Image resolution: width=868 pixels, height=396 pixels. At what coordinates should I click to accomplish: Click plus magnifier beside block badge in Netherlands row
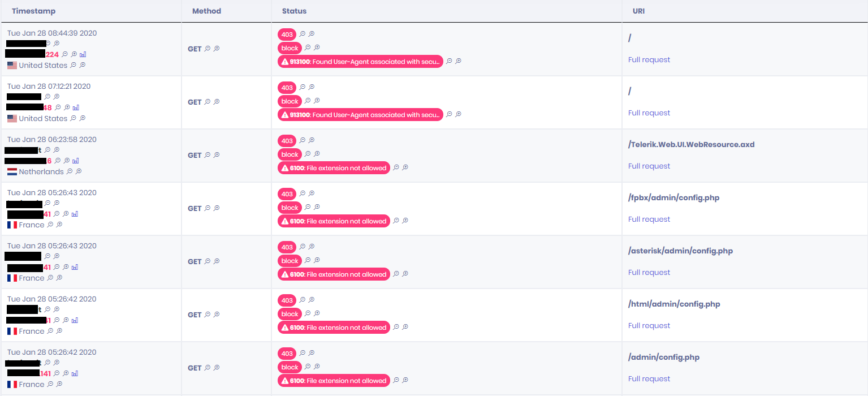(317, 154)
